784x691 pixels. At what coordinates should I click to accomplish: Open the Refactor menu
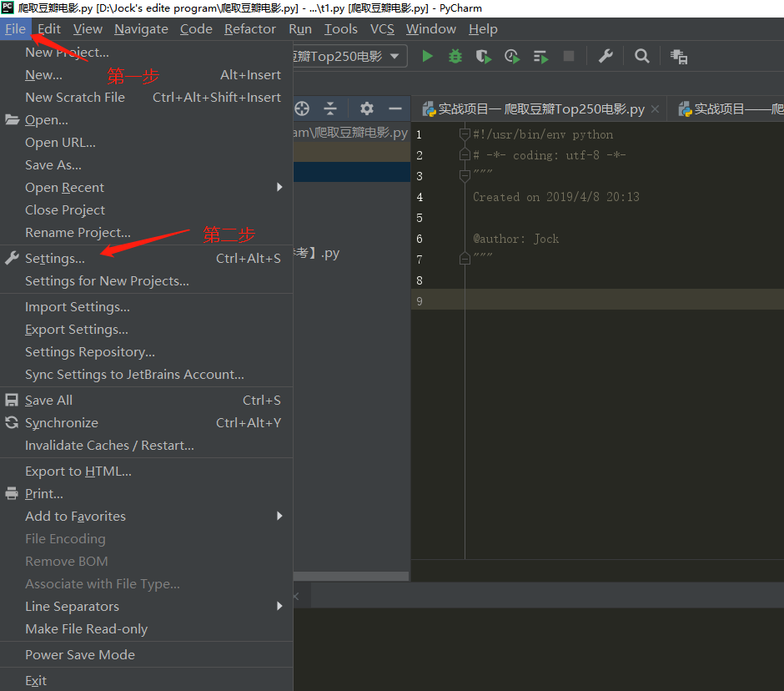[249, 28]
